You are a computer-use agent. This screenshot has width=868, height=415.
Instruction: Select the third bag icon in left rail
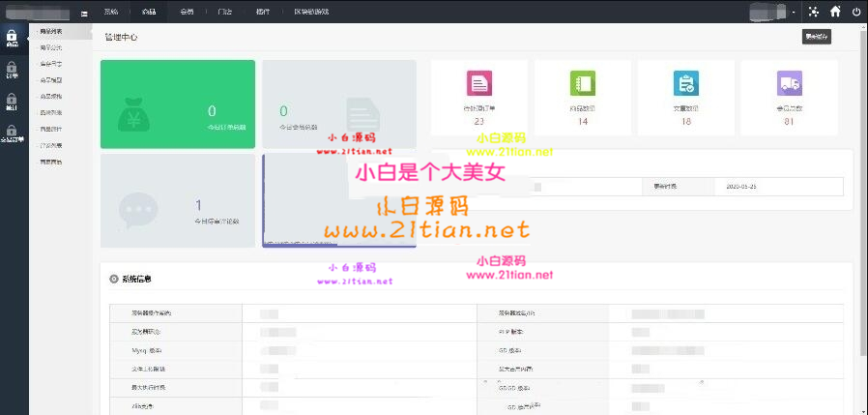(12, 102)
